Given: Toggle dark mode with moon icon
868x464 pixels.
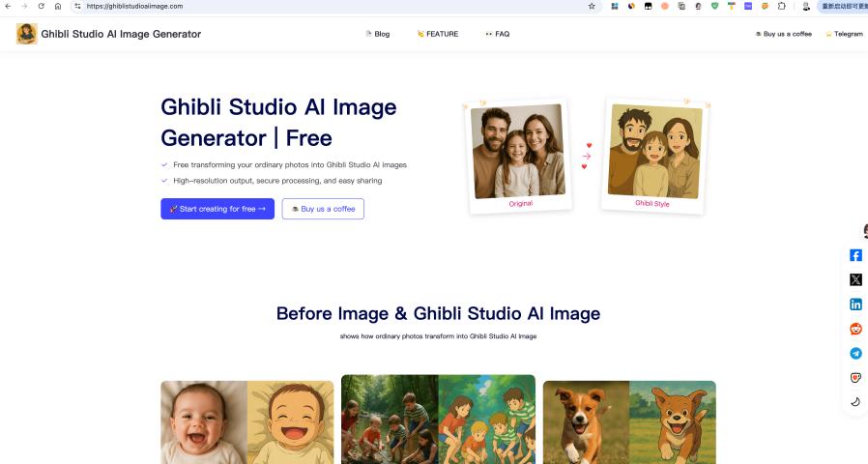Looking at the screenshot, I should point(855,401).
